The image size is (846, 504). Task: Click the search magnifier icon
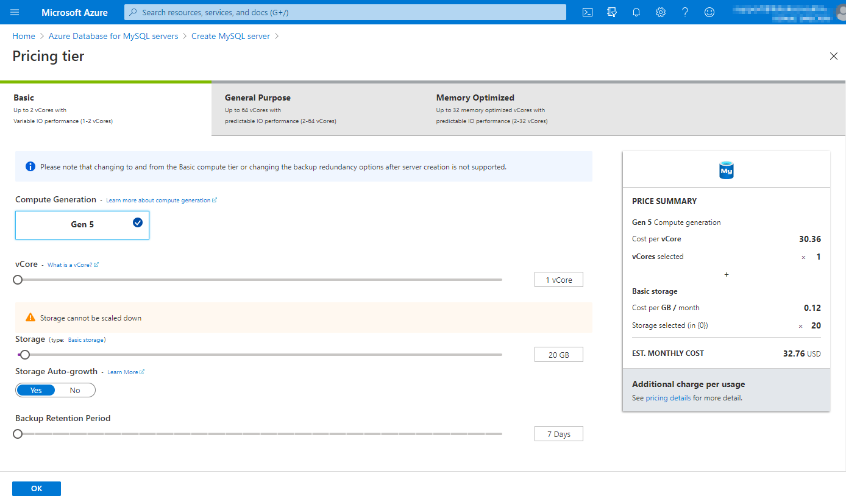[x=133, y=12]
